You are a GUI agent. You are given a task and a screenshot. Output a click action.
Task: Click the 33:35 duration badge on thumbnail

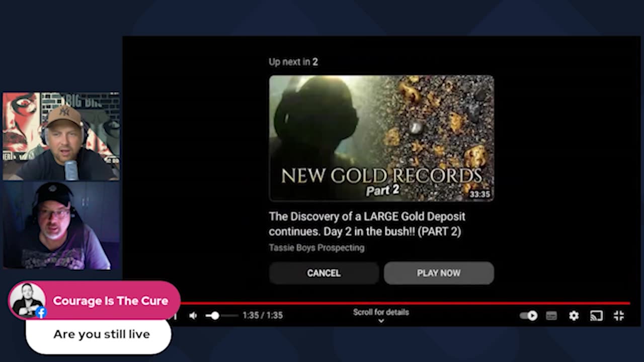point(480,194)
